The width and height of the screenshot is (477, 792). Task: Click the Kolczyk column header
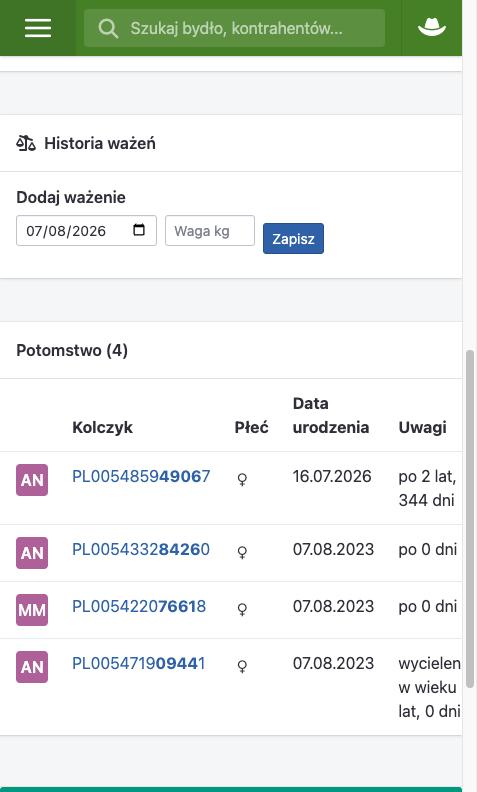tap(102, 427)
